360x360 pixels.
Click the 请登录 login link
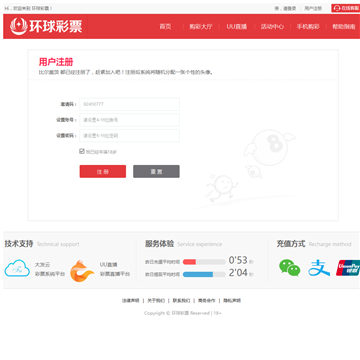289,8
